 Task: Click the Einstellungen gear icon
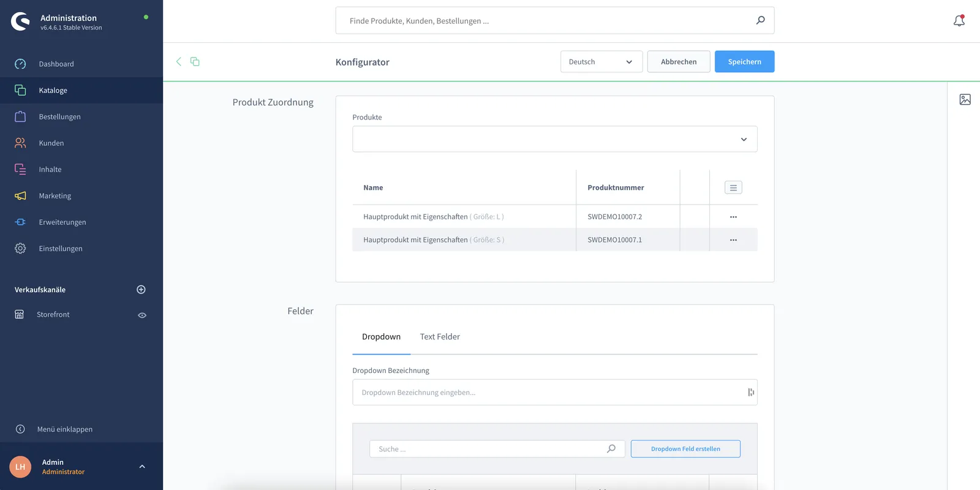click(x=20, y=248)
